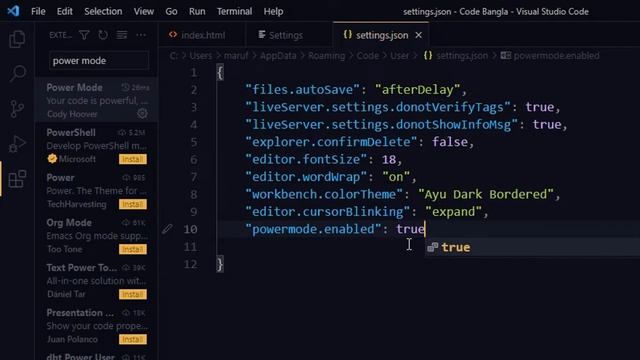640x360 pixels.
Task: Select the settings.json tab
Action: click(x=382, y=35)
